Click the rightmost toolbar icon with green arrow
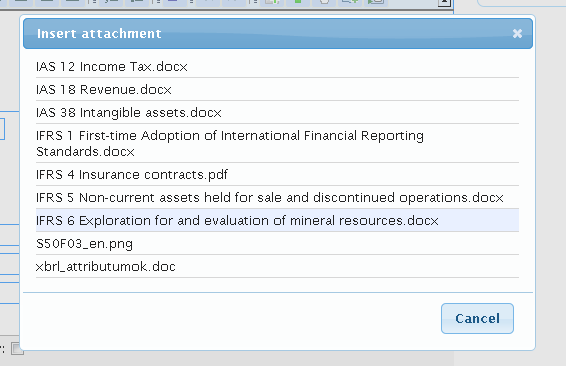 tap(375, 2)
